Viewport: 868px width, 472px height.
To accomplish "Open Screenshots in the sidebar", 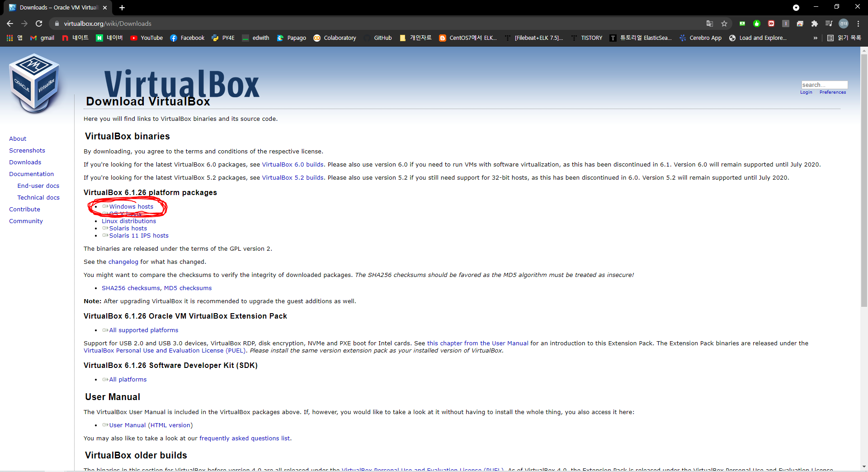I will pyautogui.click(x=27, y=151).
